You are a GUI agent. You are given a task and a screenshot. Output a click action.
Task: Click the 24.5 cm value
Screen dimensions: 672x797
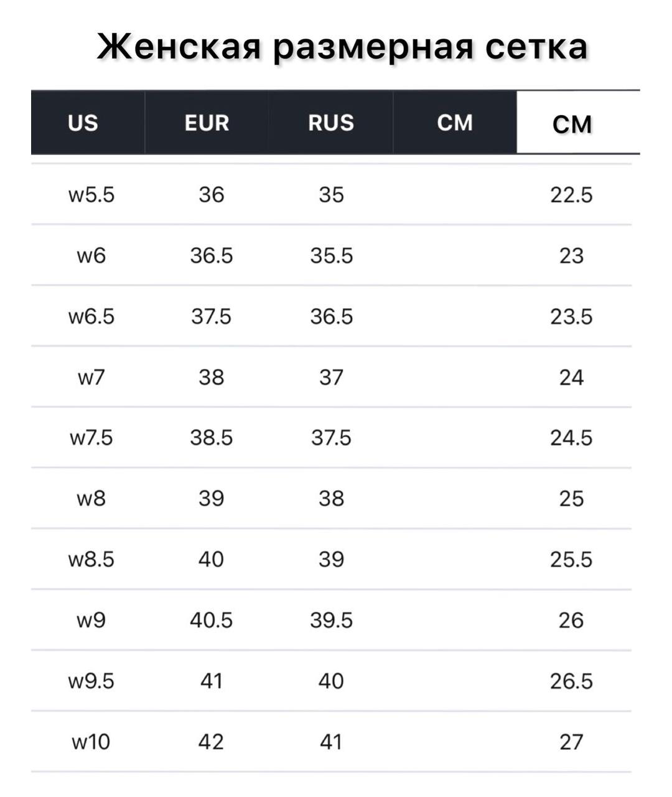[x=571, y=438]
